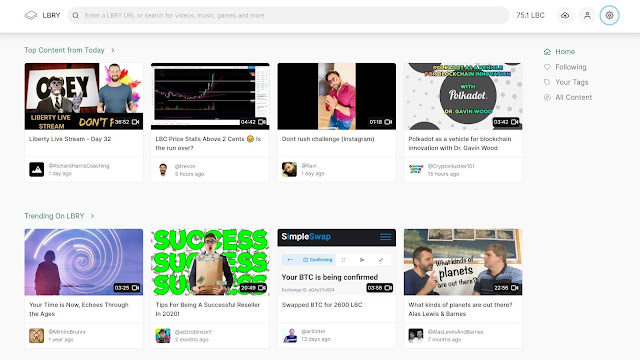The image size is (640, 360).
Task: Expand Trending On LBRY chevron
Action: (92, 216)
